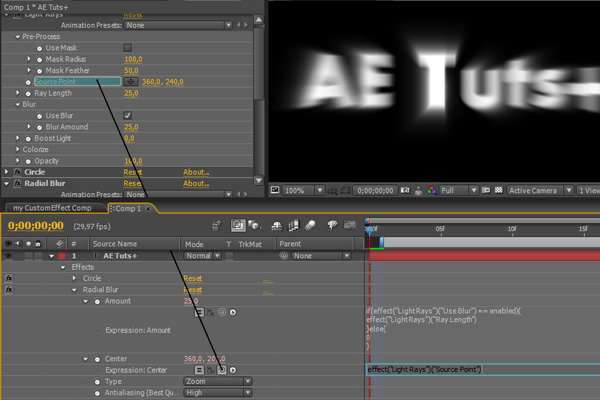Expand the Boost Light property
The width and height of the screenshot is (600, 400).
pos(17,138)
